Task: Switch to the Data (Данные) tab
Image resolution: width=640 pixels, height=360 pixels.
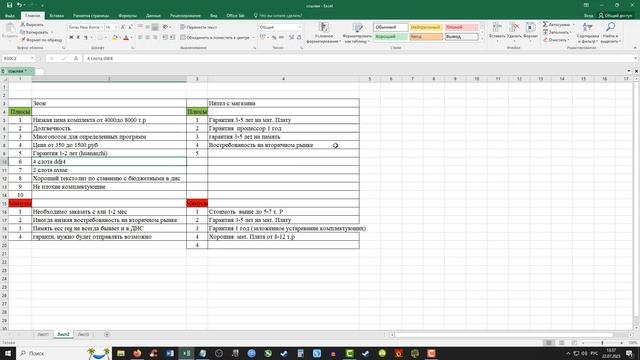Action: (153, 16)
